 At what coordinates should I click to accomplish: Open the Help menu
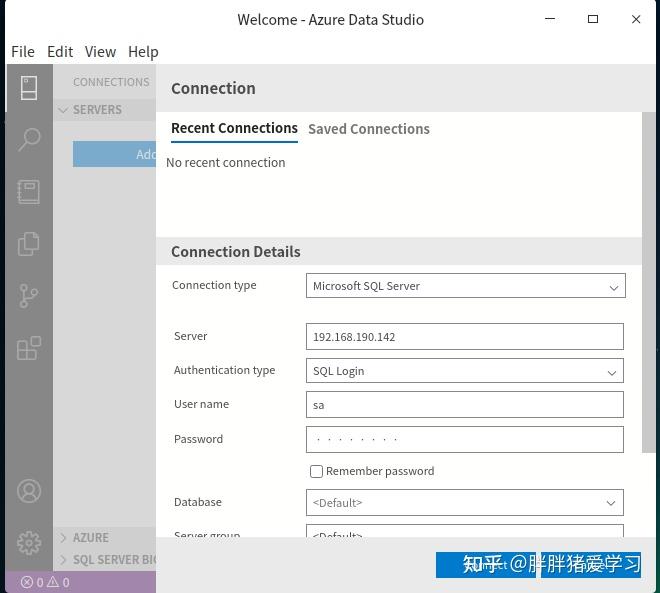(x=143, y=52)
